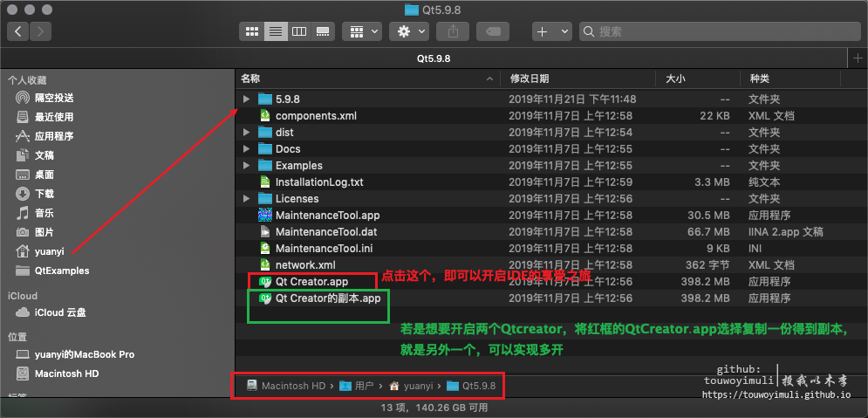Expand the Licenses folder triangle
The height and width of the screenshot is (418, 868).
[246, 199]
